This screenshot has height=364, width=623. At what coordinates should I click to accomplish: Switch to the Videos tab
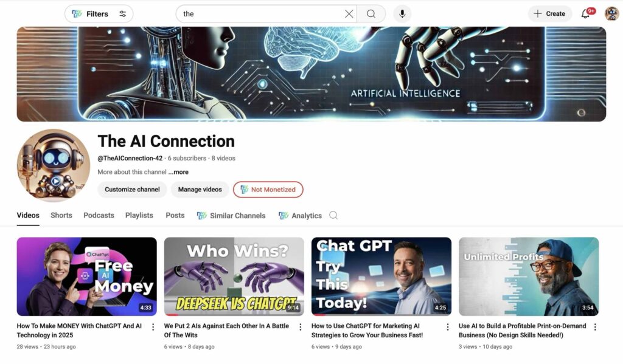28,215
